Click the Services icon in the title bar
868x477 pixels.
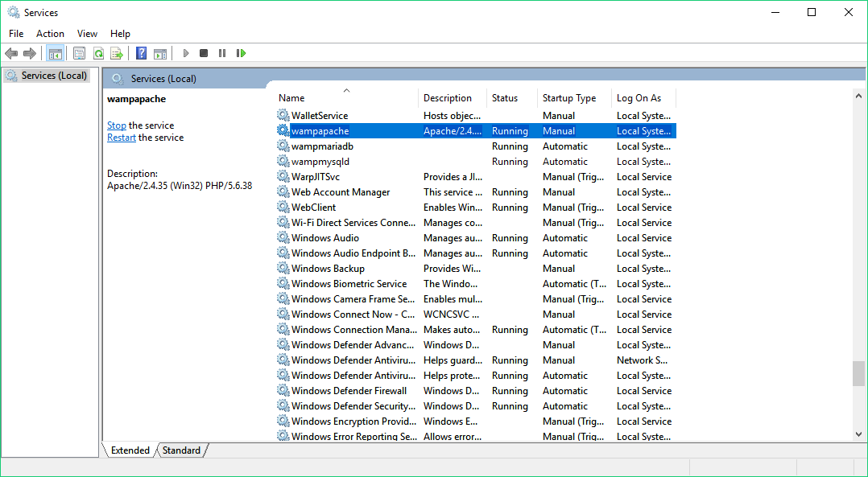pyautogui.click(x=13, y=12)
